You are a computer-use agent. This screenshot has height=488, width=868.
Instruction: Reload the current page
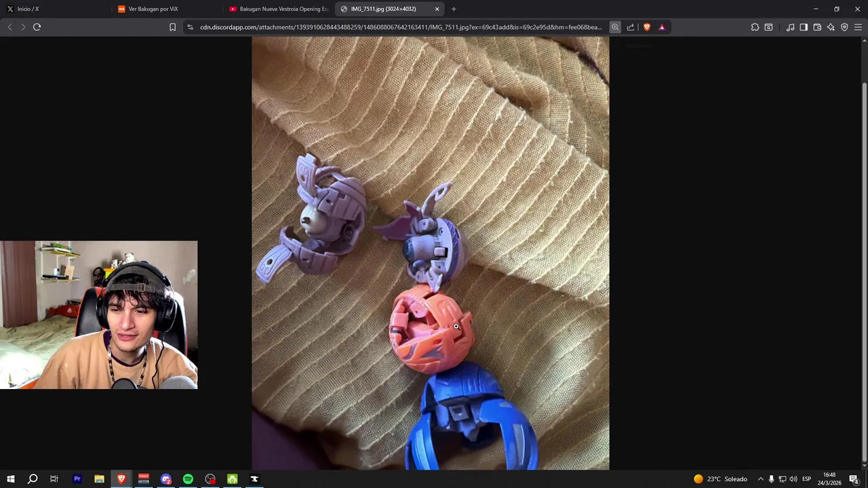click(37, 27)
